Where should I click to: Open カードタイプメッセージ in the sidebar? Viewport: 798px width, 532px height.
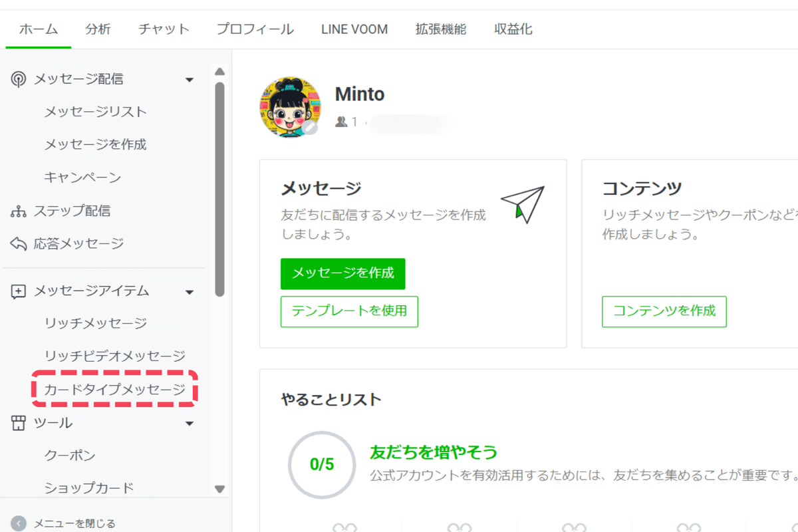tap(115, 390)
